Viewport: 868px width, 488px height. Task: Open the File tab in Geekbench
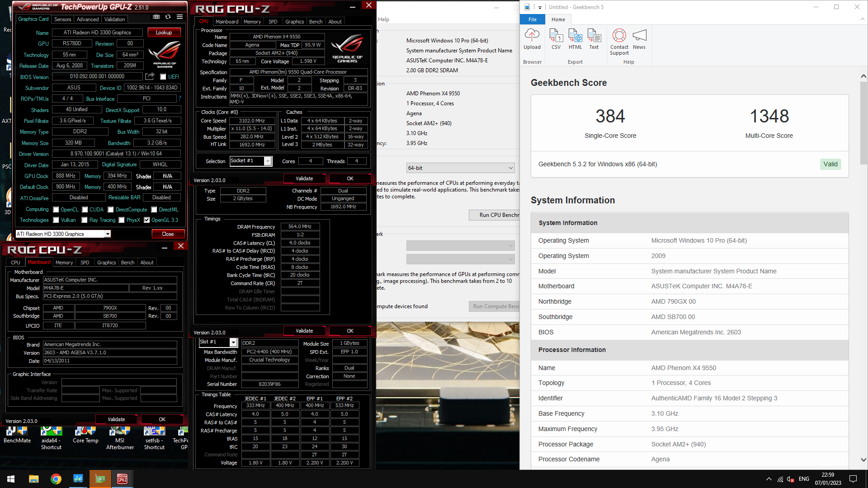pyautogui.click(x=533, y=19)
